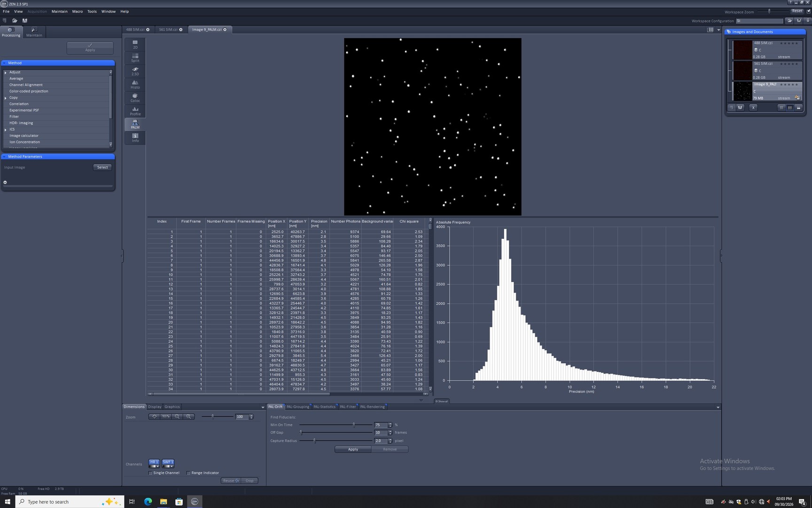Click the Crop button
Screen dimensions: 812x508
click(250, 481)
